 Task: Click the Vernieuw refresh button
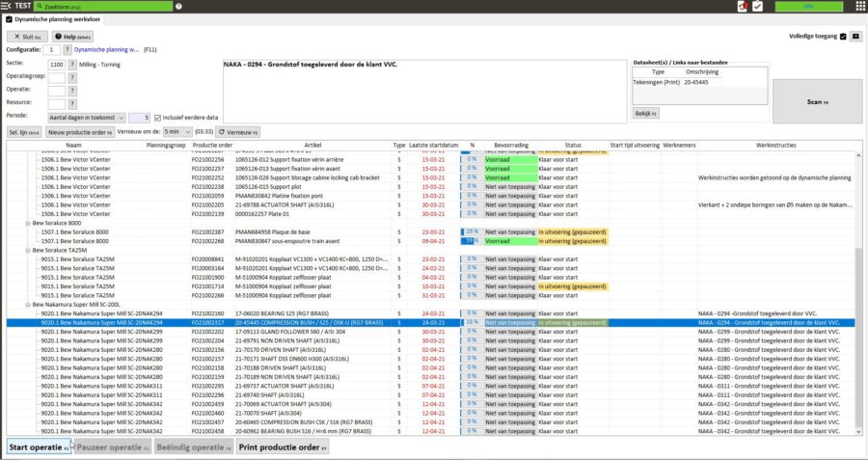pos(237,132)
